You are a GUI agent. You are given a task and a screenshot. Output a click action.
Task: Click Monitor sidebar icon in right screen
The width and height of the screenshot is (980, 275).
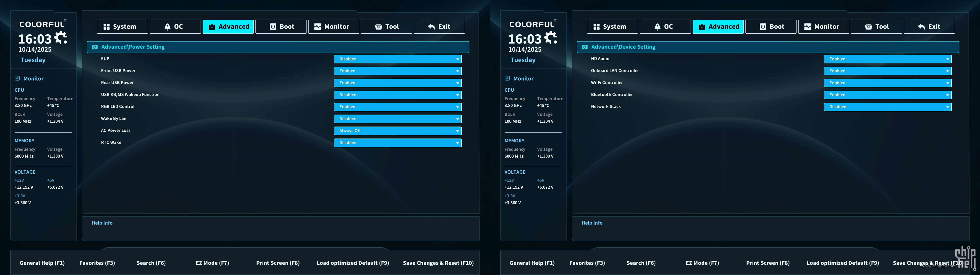[507, 79]
